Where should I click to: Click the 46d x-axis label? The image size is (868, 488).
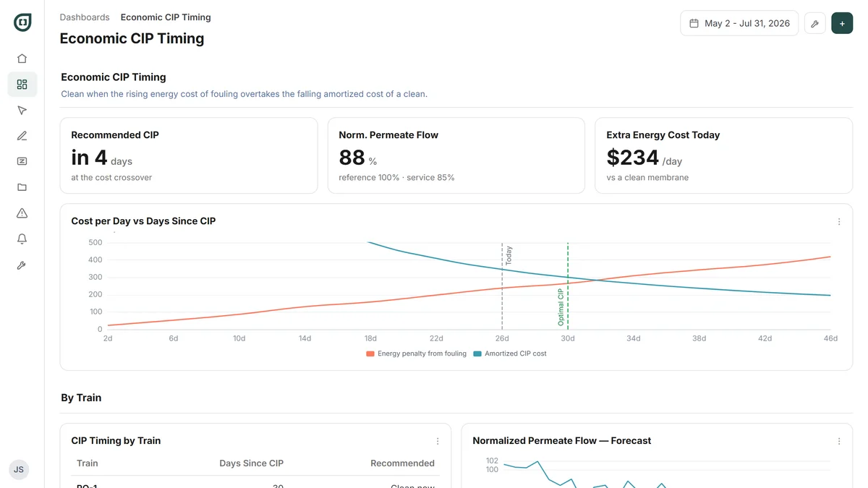pyautogui.click(x=830, y=338)
